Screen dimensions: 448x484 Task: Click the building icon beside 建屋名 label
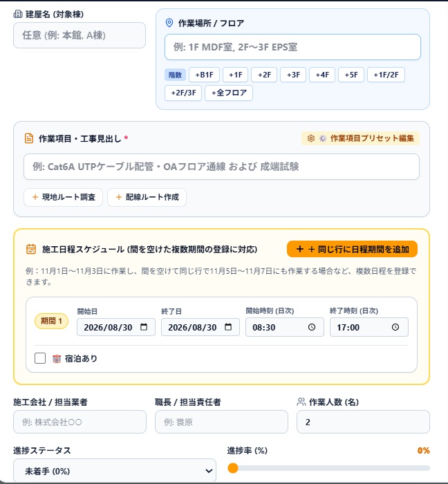point(18,15)
